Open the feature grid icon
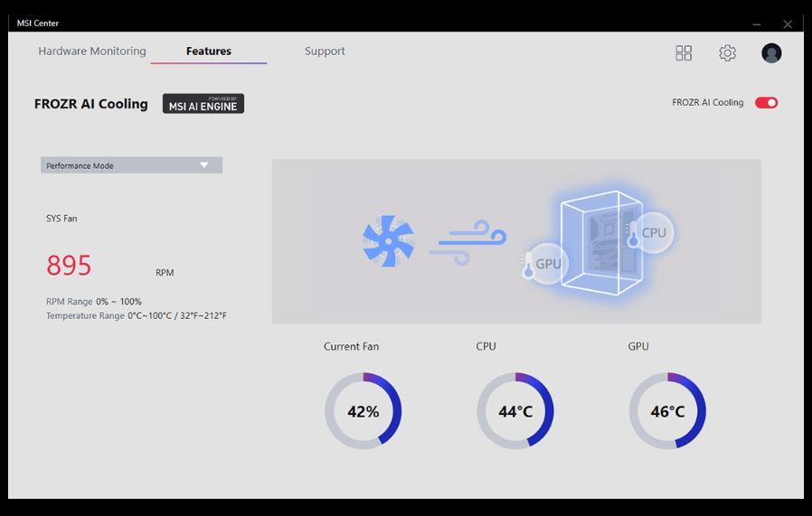 [x=684, y=52]
